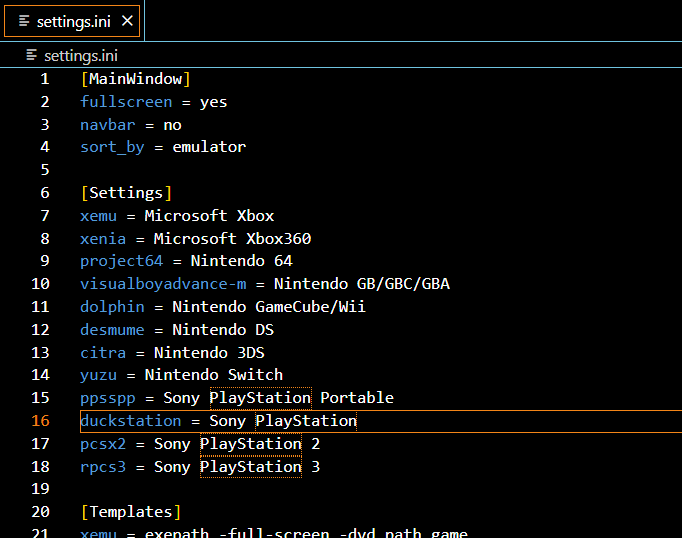Click the breadcrumb file icon beside settings.ini
This screenshot has height=538, width=682.
pyautogui.click(x=31, y=55)
